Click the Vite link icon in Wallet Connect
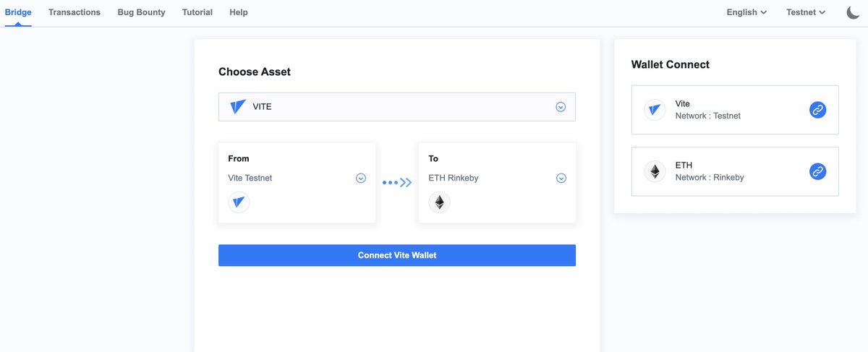868x352 pixels. (817, 110)
